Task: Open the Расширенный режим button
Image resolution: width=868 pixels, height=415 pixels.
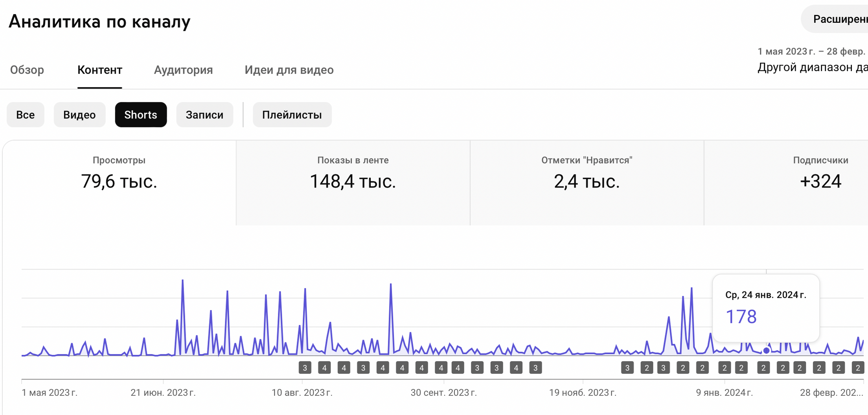Action: click(x=835, y=19)
